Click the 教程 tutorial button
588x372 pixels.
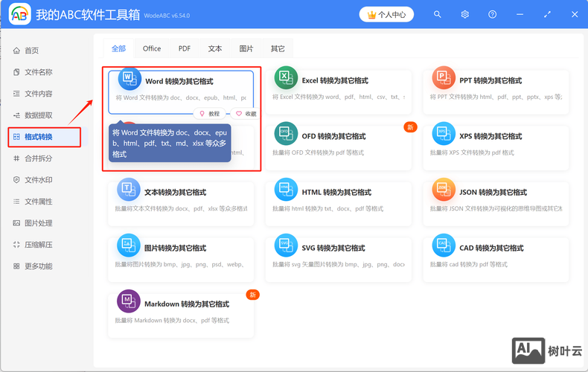click(210, 114)
